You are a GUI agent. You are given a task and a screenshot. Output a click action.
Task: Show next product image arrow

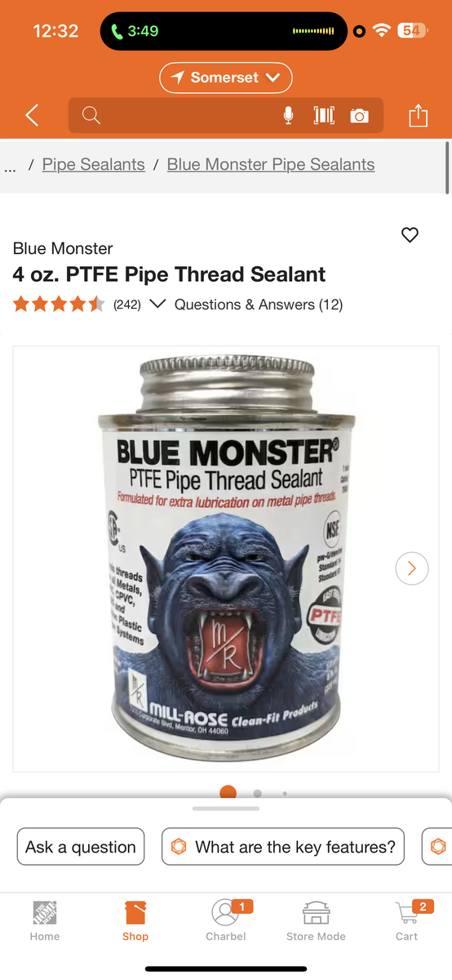(x=412, y=568)
